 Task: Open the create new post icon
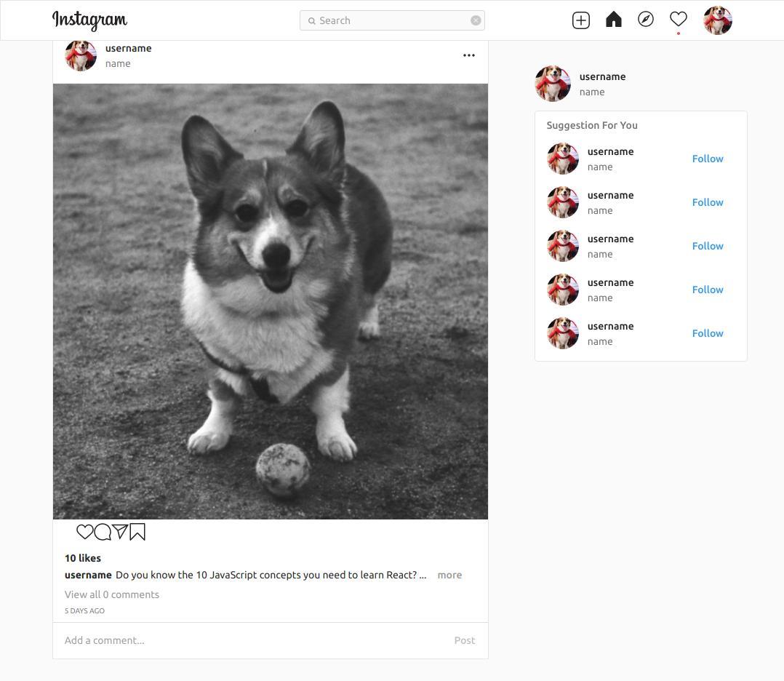[580, 20]
